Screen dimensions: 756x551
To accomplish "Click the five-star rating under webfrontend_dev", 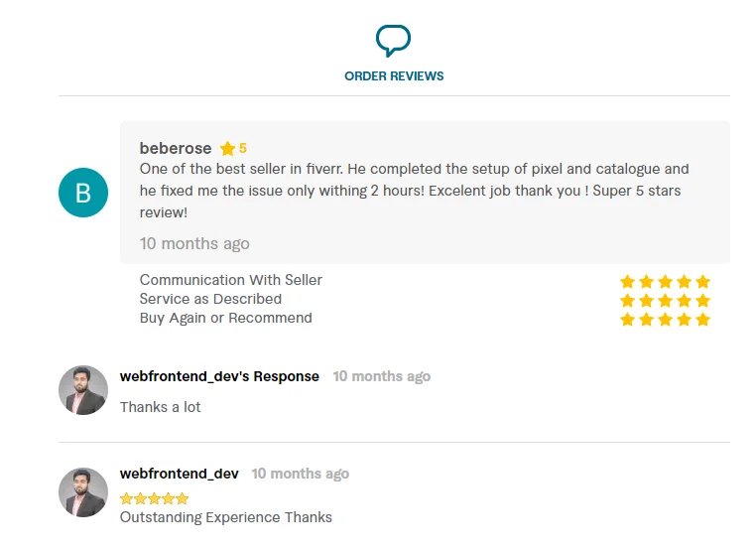I will [154, 498].
